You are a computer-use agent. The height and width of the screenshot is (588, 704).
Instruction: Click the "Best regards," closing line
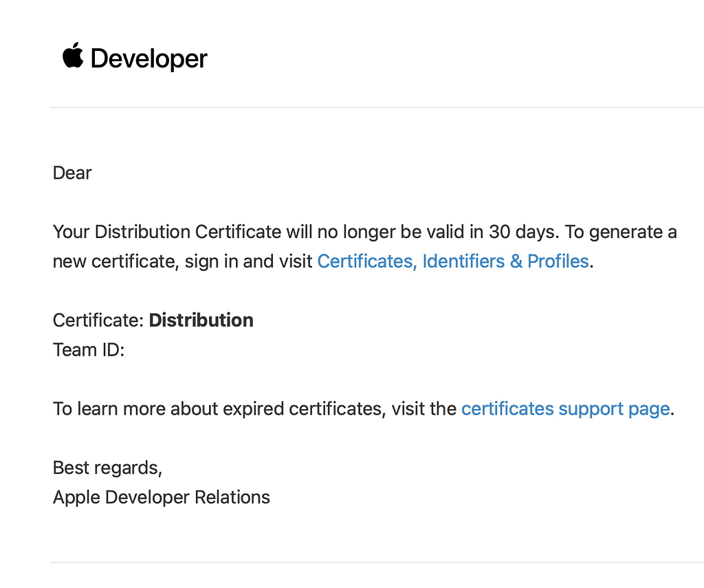click(x=107, y=468)
